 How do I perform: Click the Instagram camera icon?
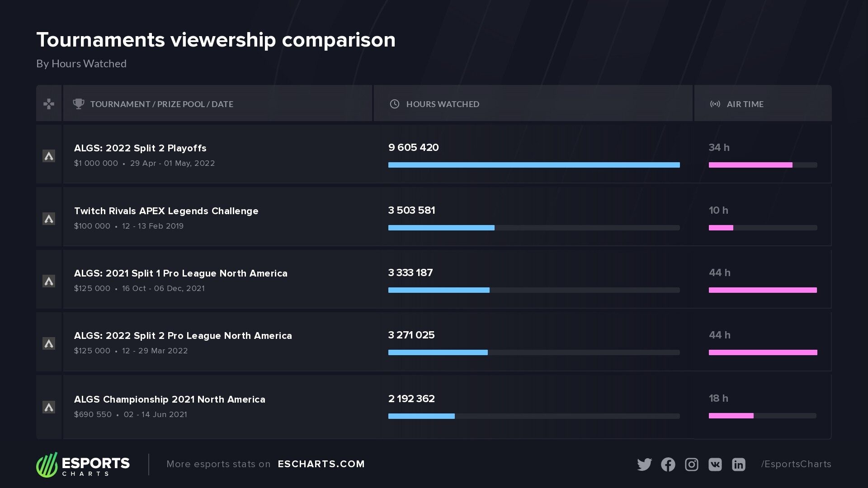pos(691,465)
